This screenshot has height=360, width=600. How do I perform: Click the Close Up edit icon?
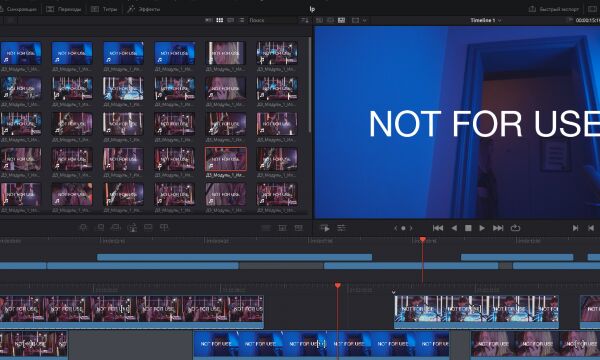tap(132, 228)
